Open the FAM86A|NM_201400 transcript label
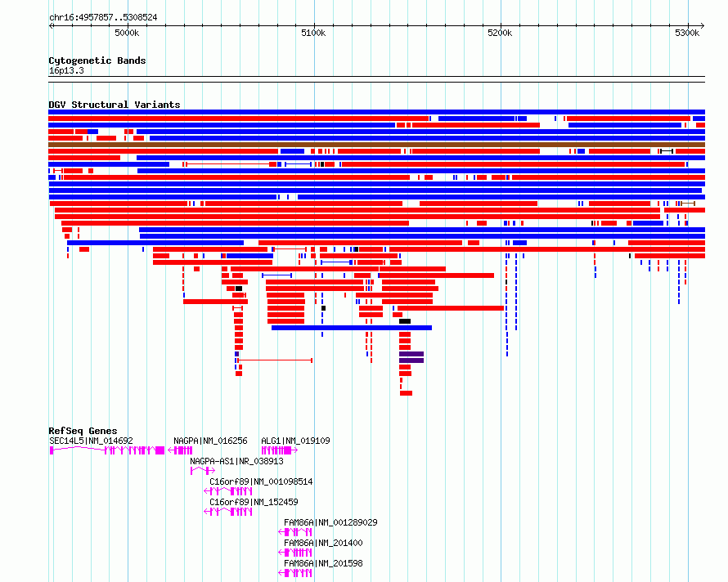The image size is (728, 582). coord(323,543)
